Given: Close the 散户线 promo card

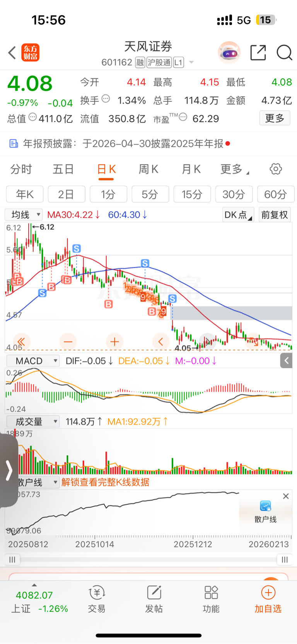Looking at the screenshot, I should point(286,496).
